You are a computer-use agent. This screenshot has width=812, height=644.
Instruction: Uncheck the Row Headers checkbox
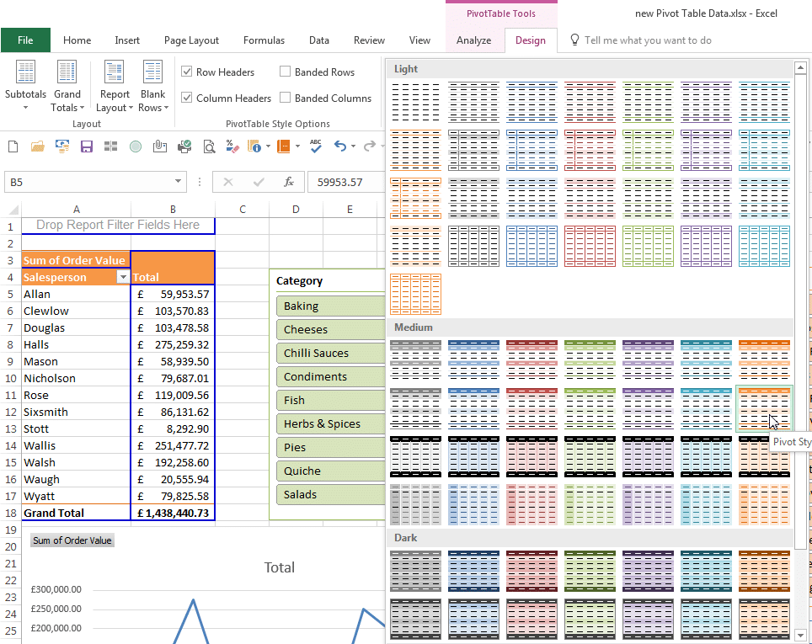[187, 72]
